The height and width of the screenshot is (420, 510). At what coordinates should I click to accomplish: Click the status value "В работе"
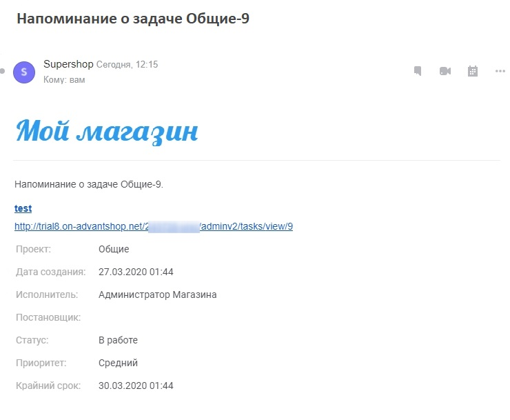point(118,340)
